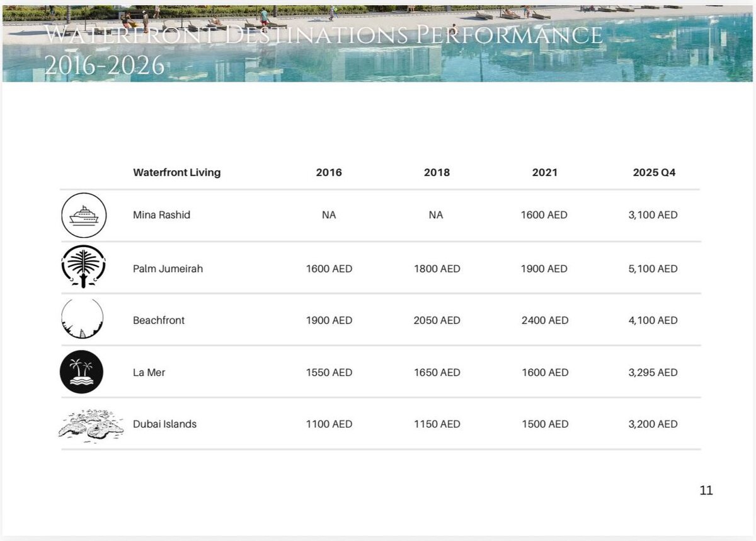This screenshot has height=541, width=756.
Task: Click the 'La Mer' row label
Action: [149, 373]
